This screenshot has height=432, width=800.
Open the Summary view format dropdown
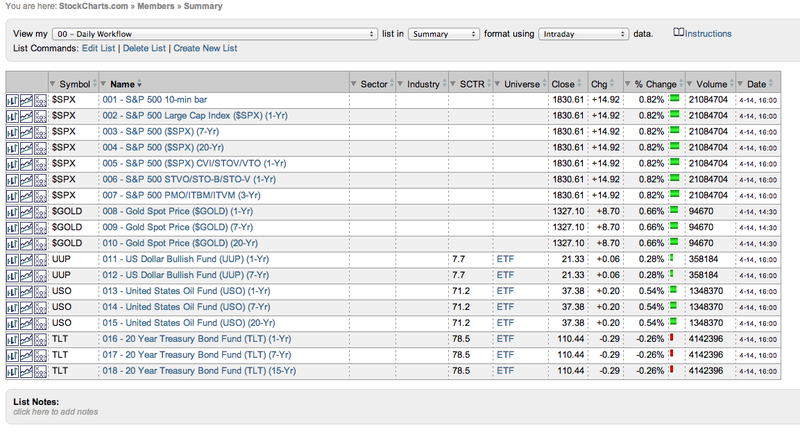click(444, 34)
